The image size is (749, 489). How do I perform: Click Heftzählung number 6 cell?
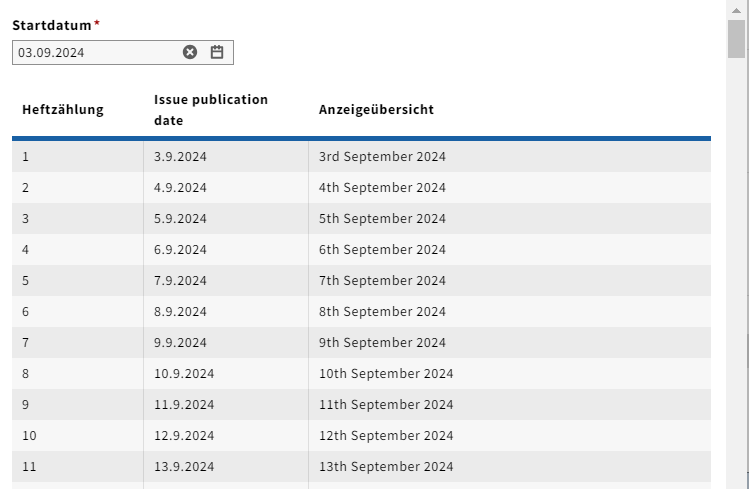(26, 312)
